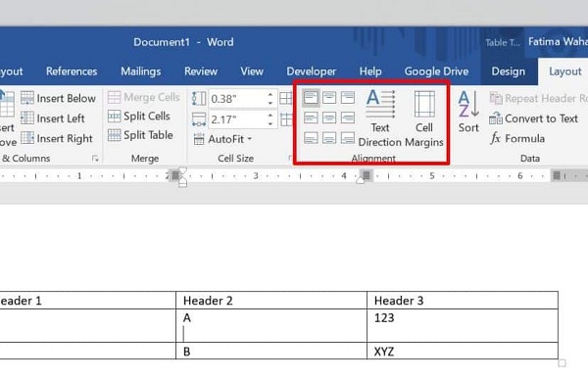Open the Help tab
This screenshot has width=588, height=378.
coord(370,71)
